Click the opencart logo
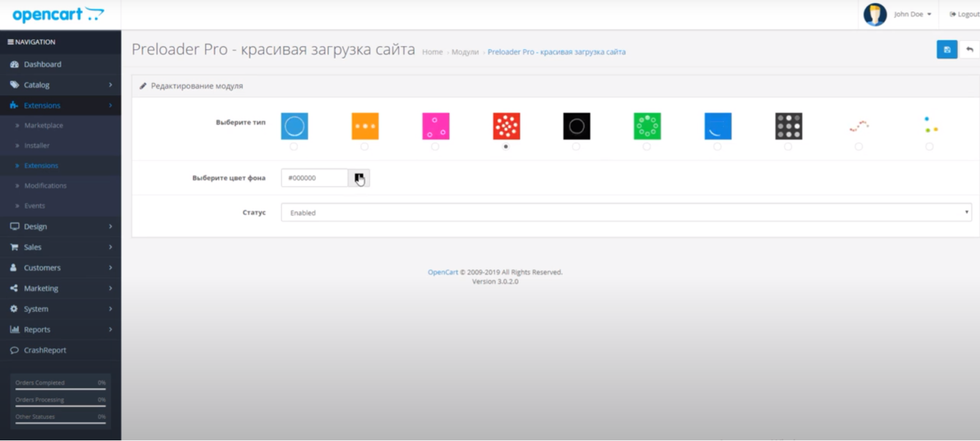The image size is (980, 441). coord(58,15)
